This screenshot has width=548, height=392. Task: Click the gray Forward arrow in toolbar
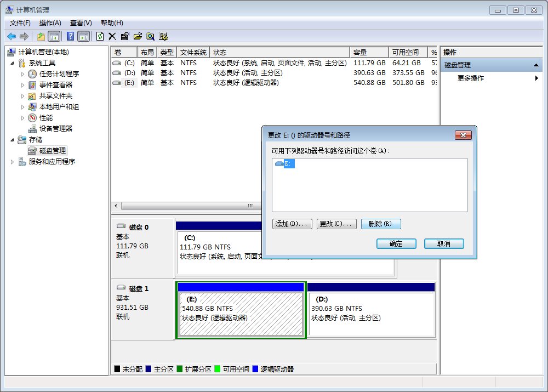[24, 36]
